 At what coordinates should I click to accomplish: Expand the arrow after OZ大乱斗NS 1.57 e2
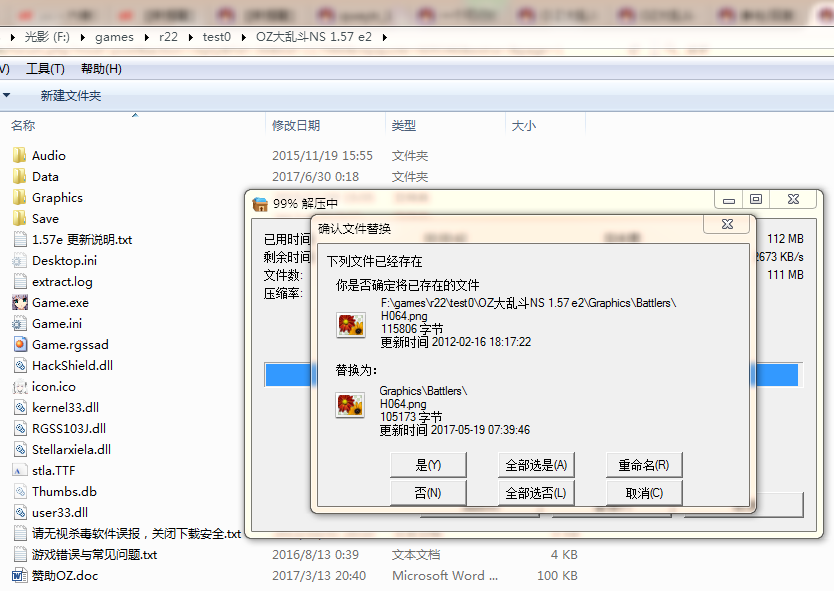click(385, 37)
